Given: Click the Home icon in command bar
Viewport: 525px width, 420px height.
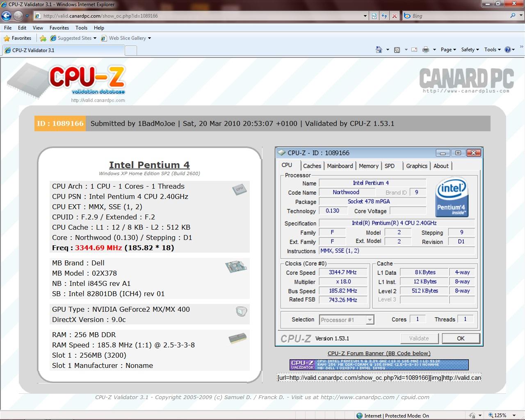Looking at the screenshot, I should [x=379, y=50].
